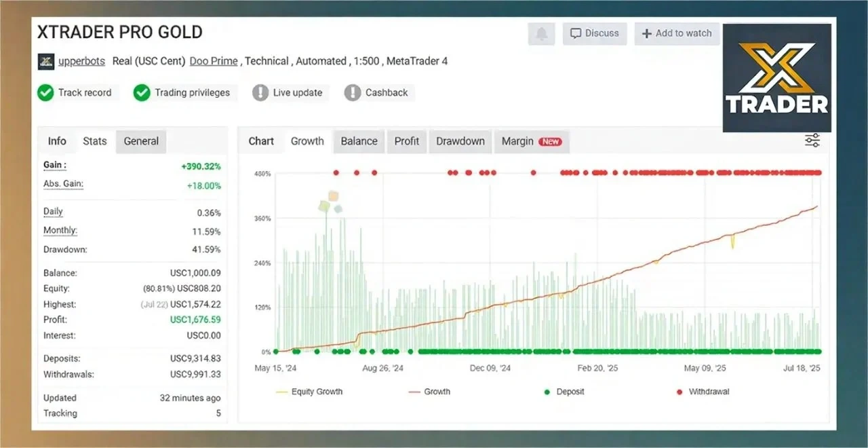Switch to the General tab

pyautogui.click(x=141, y=141)
